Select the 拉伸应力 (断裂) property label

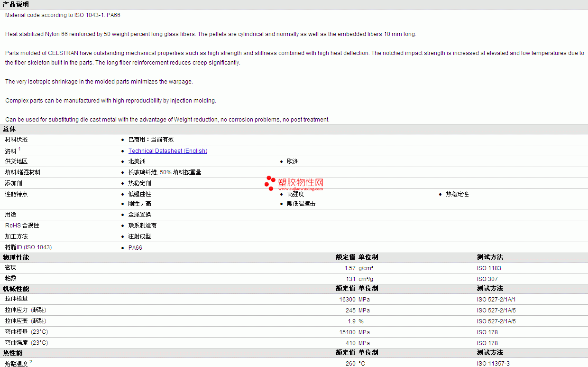point(26,310)
